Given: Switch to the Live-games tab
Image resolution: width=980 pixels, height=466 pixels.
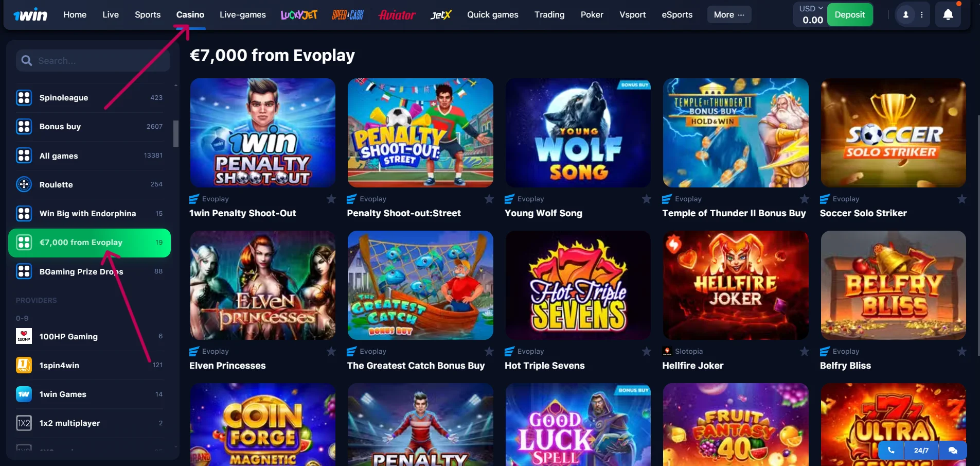Looking at the screenshot, I should tap(242, 15).
